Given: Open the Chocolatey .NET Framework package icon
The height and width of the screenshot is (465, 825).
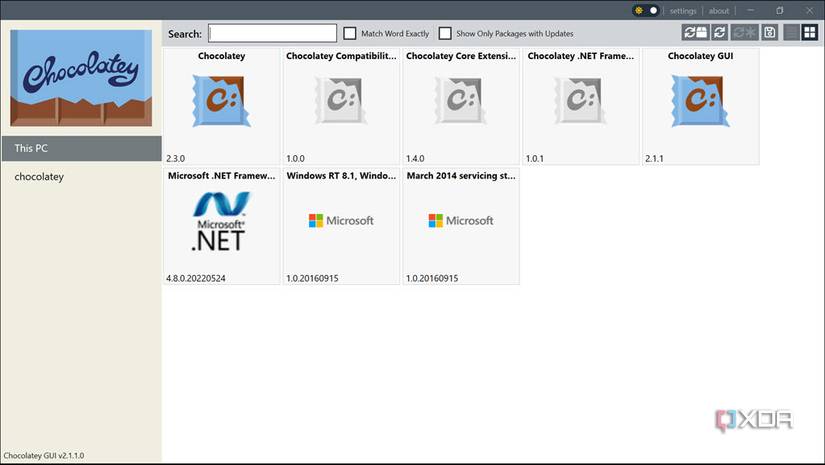Looking at the screenshot, I should [x=580, y=100].
